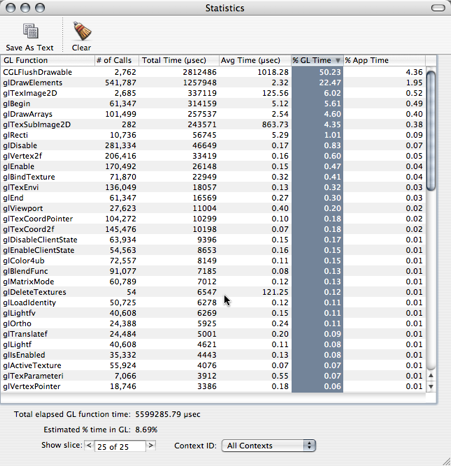
Task: Select the glRecti row
Action: pyautogui.click(x=213, y=135)
